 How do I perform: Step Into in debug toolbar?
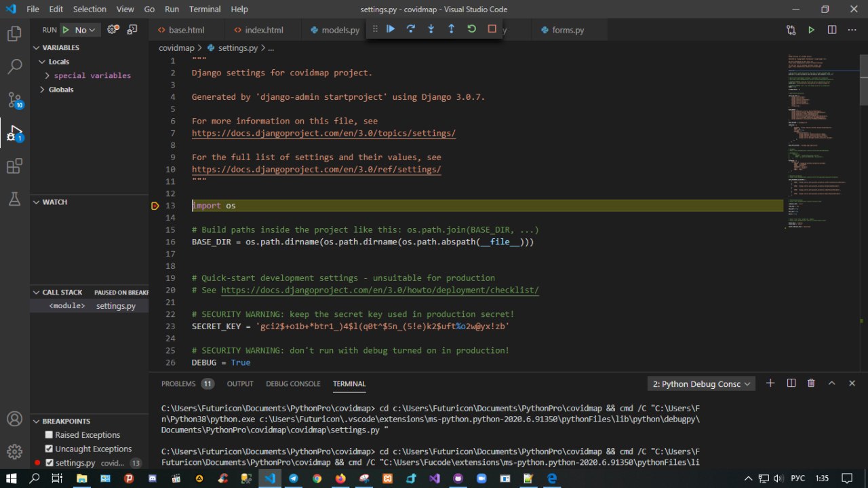(431, 29)
